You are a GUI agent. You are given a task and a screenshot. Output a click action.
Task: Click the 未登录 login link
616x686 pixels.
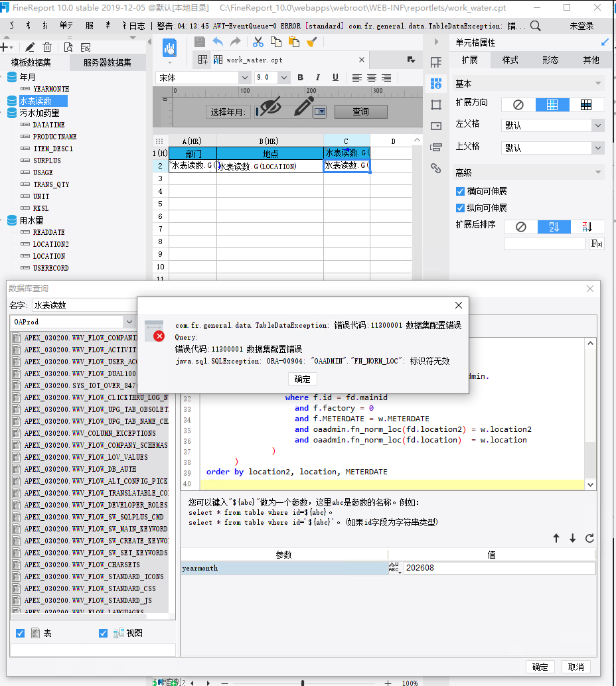581,26
